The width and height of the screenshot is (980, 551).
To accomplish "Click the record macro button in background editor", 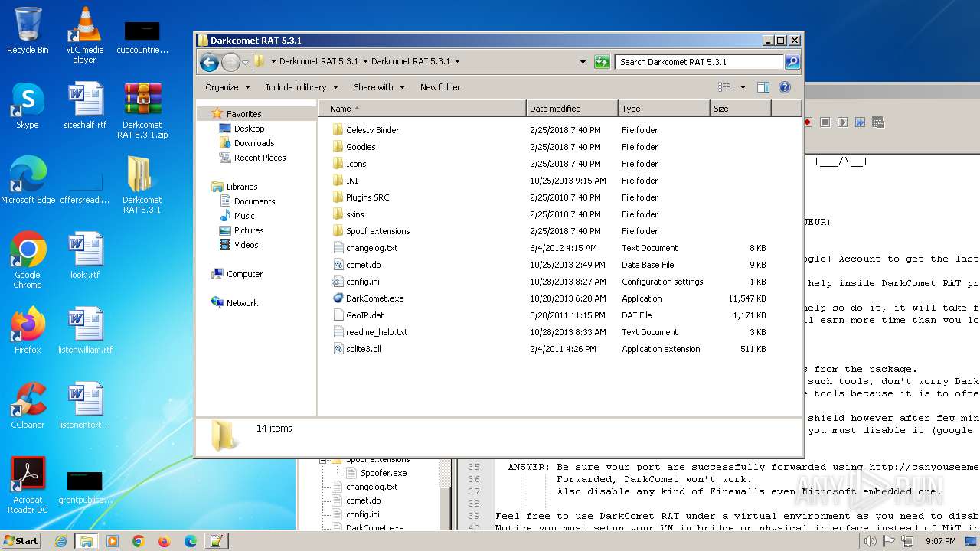I will 807,122.
